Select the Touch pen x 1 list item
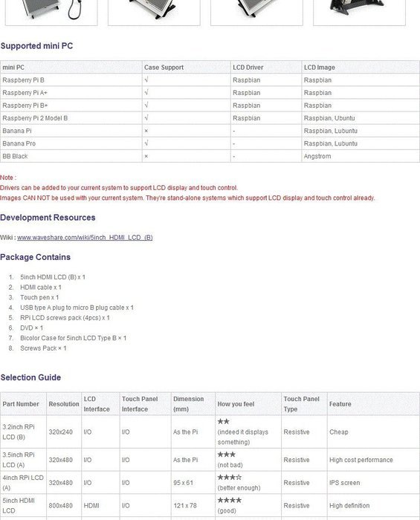 [39, 297]
